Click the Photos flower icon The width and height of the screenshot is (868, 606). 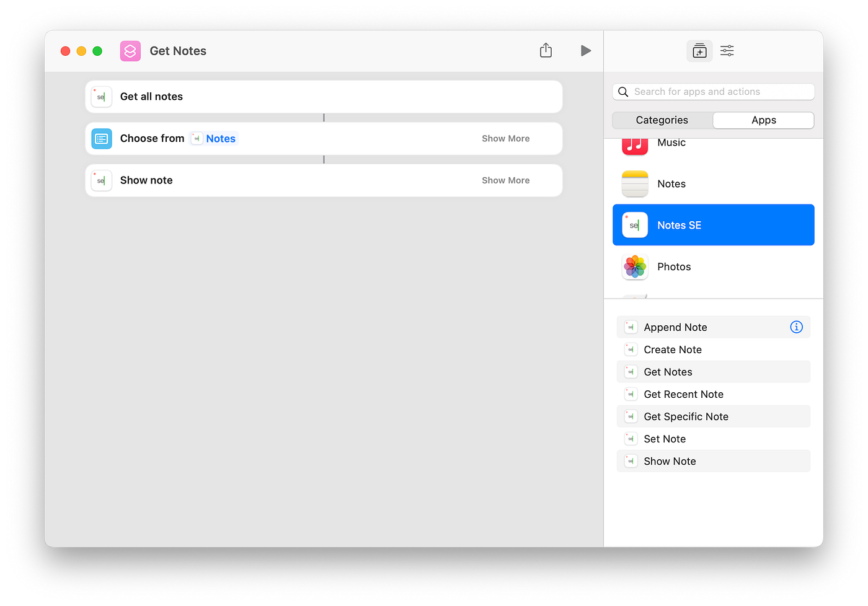(635, 266)
